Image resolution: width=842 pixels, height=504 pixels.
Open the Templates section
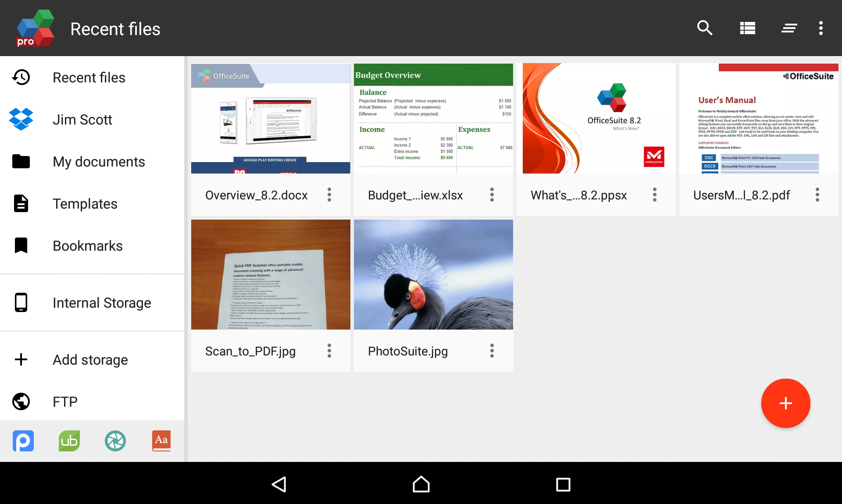[92, 204]
